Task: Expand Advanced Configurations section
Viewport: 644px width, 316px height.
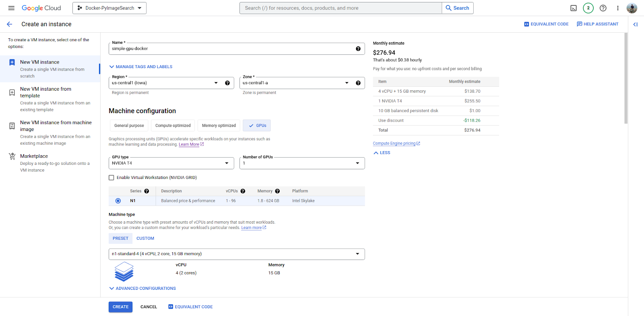Action: [142, 289]
